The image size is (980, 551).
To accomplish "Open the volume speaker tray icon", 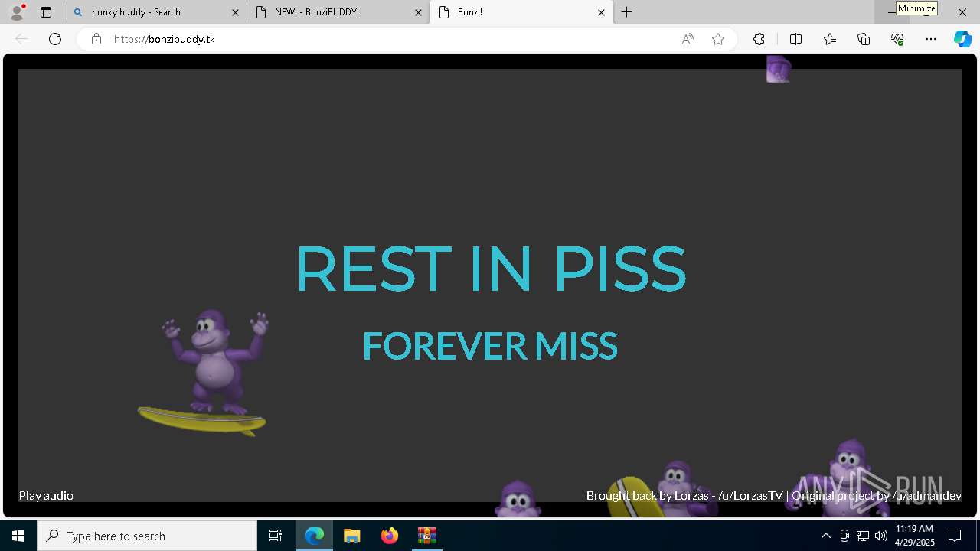I will click(881, 536).
